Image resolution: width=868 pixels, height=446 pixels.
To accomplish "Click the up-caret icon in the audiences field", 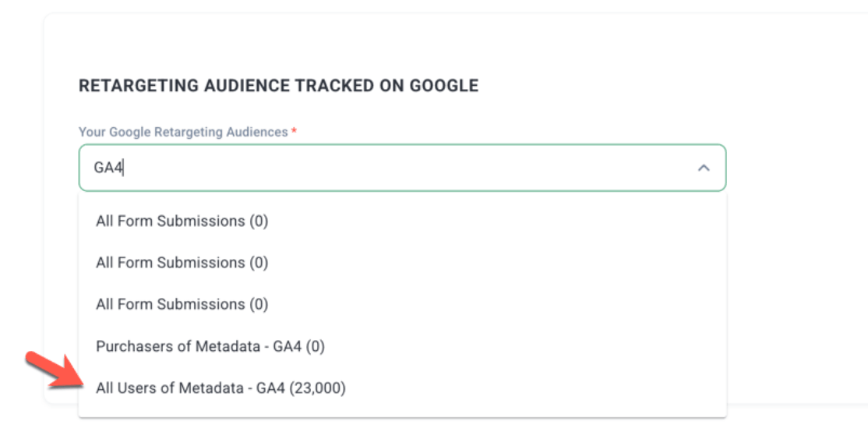I will click(x=704, y=168).
